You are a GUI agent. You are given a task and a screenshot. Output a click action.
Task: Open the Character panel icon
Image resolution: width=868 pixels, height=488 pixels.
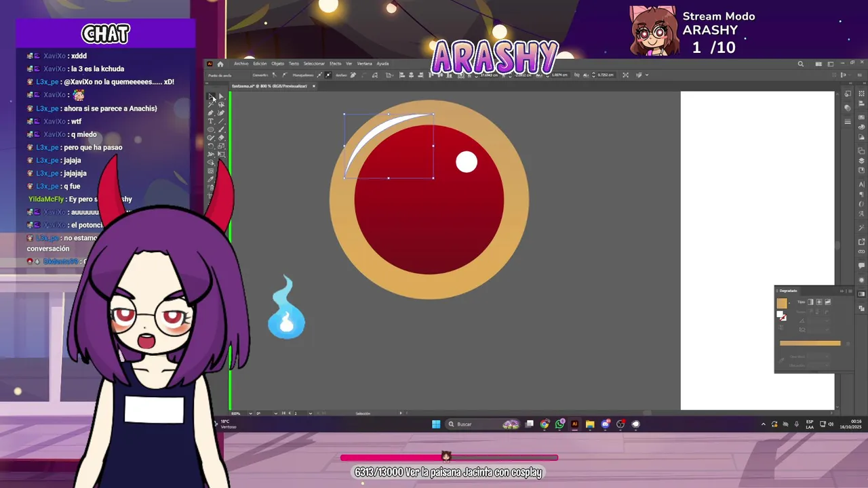pos(861,184)
